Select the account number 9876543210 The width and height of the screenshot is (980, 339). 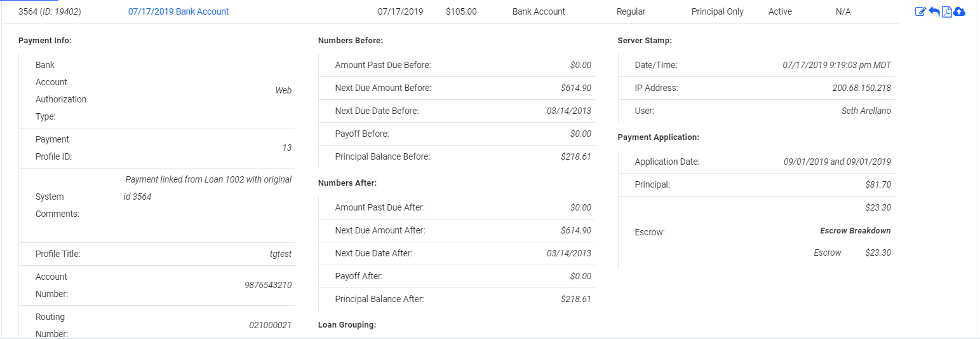[268, 285]
